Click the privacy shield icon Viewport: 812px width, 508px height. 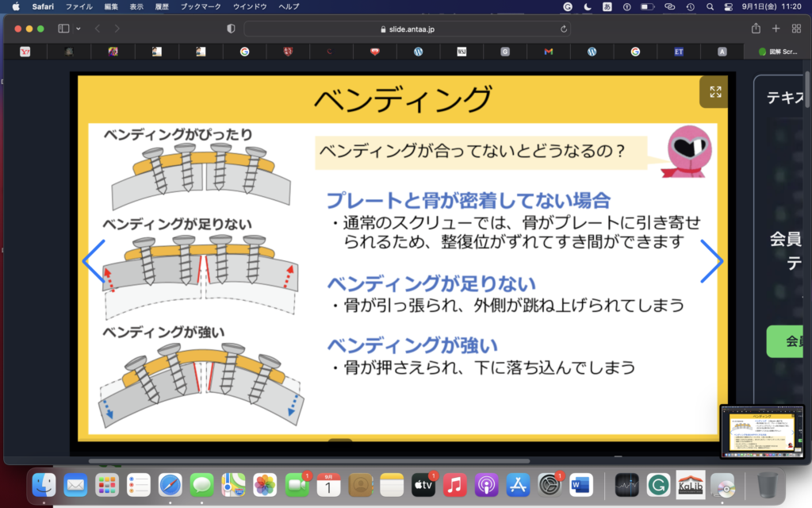pyautogui.click(x=231, y=29)
